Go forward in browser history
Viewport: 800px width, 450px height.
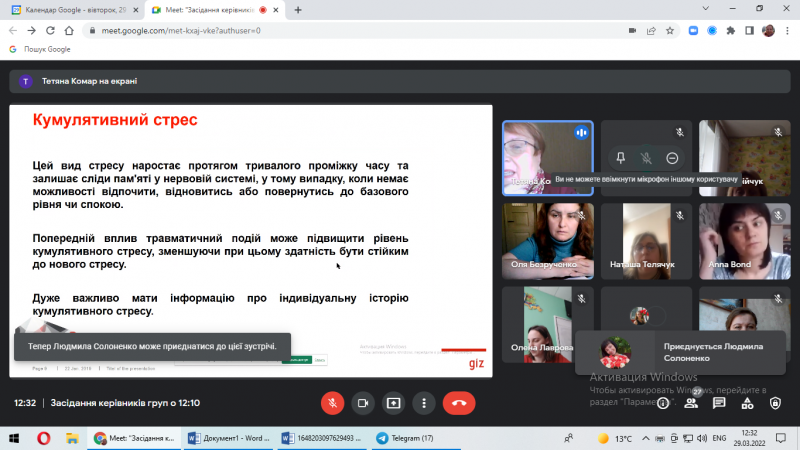tap(32, 31)
